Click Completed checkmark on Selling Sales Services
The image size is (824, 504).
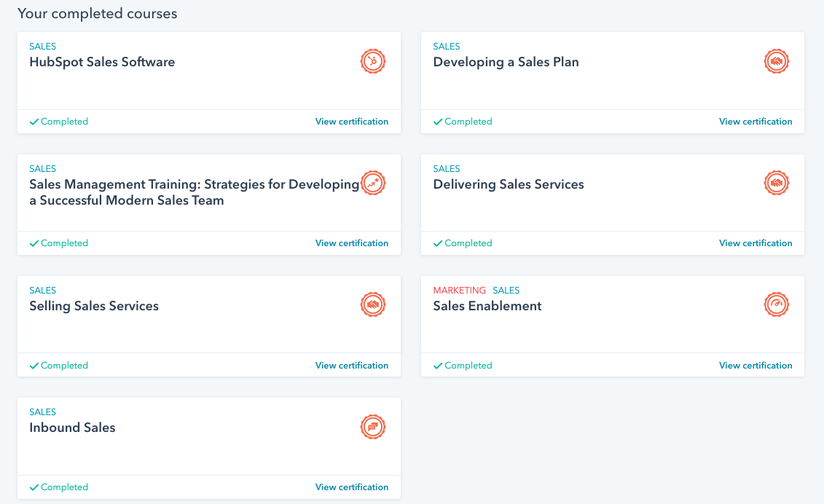pos(34,366)
